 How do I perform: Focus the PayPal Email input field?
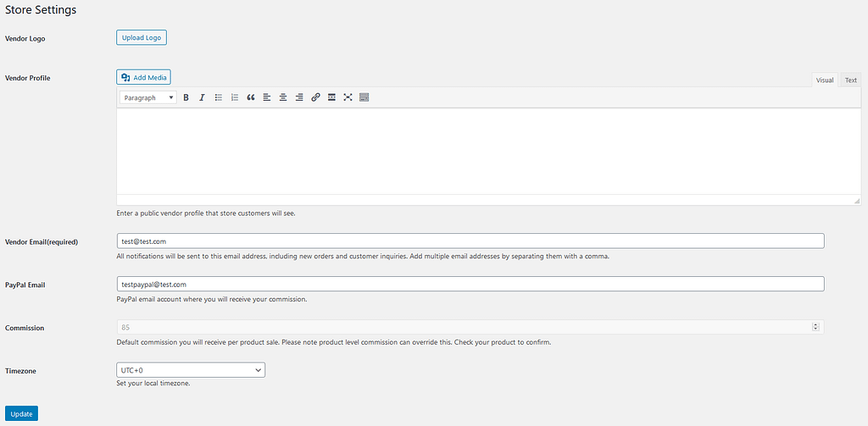pos(470,284)
